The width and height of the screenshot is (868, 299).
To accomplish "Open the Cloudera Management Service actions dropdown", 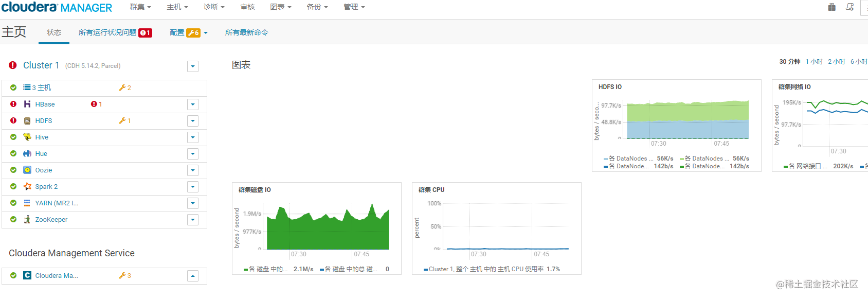I will (x=193, y=276).
